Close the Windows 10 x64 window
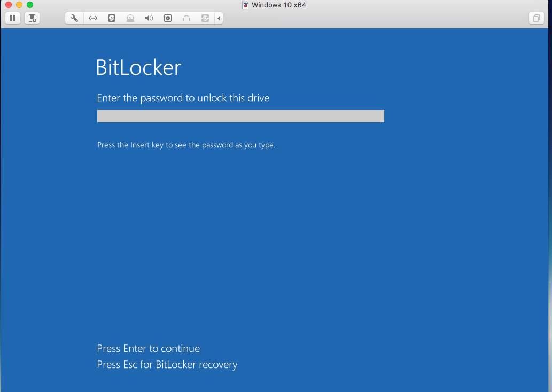 9,5
